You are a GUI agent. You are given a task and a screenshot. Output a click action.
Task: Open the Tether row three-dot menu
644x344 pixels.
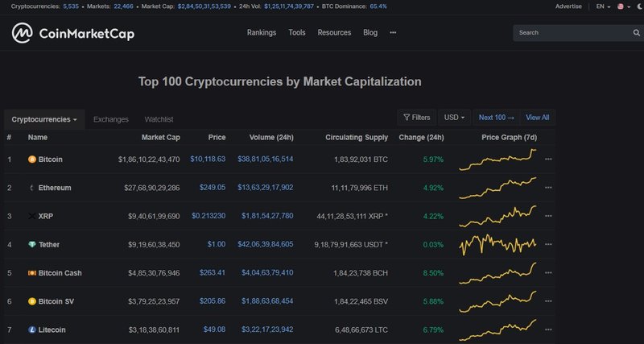click(548, 244)
